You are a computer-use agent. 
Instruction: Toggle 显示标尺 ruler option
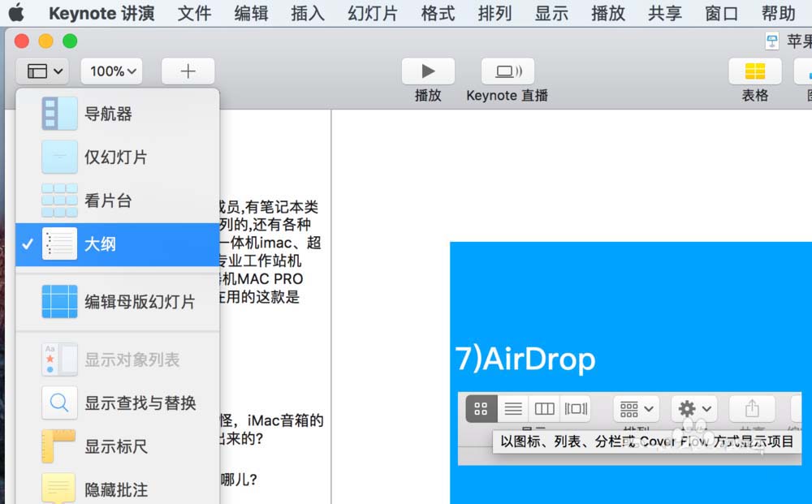click(118, 446)
